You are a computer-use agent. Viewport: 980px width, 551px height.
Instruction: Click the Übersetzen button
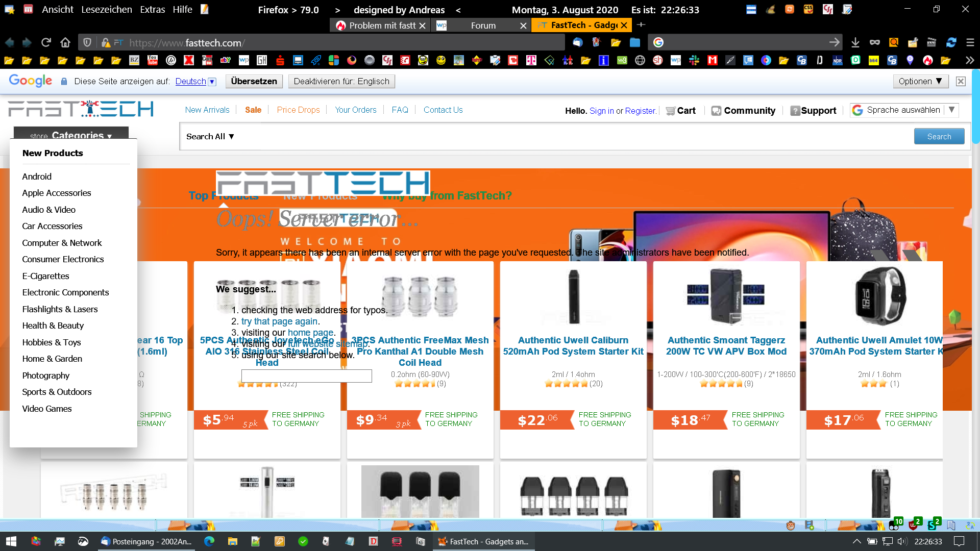click(x=254, y=81)
